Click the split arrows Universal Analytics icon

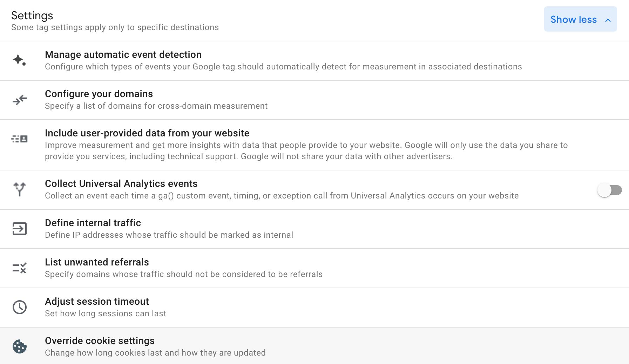[20, 189]
